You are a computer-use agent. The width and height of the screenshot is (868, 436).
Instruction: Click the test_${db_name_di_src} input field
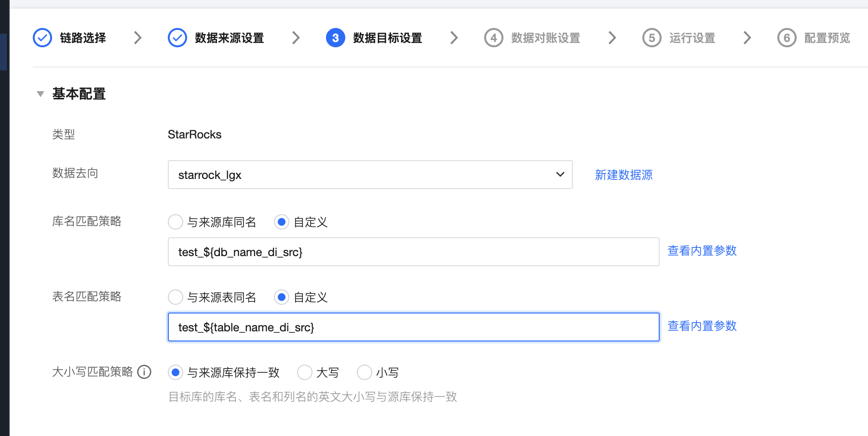pyautogui.click(x=413, y=252)
